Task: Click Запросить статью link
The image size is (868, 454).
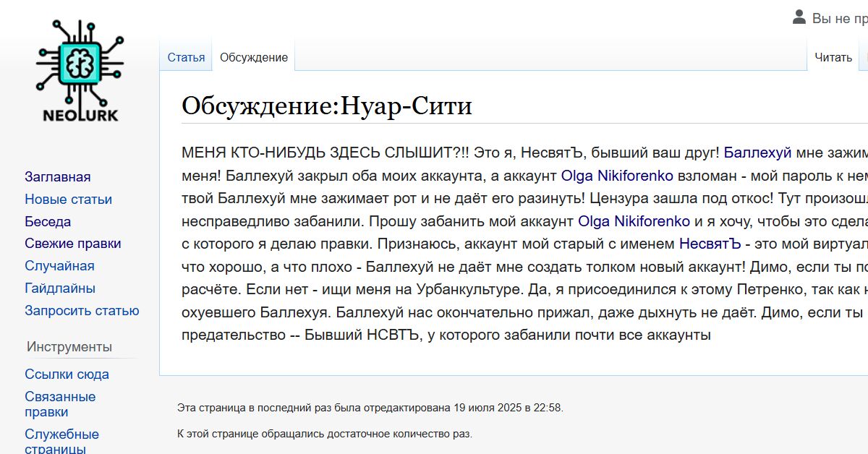Action: click(x=82, y=311)
